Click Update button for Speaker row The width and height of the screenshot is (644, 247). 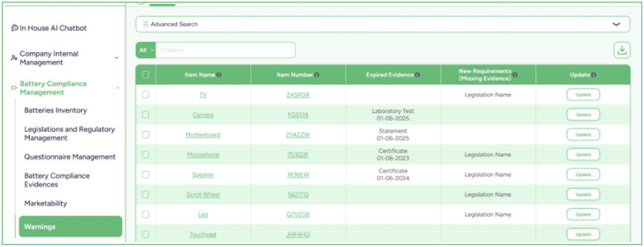pyautogui.click(x=583, y=174)
